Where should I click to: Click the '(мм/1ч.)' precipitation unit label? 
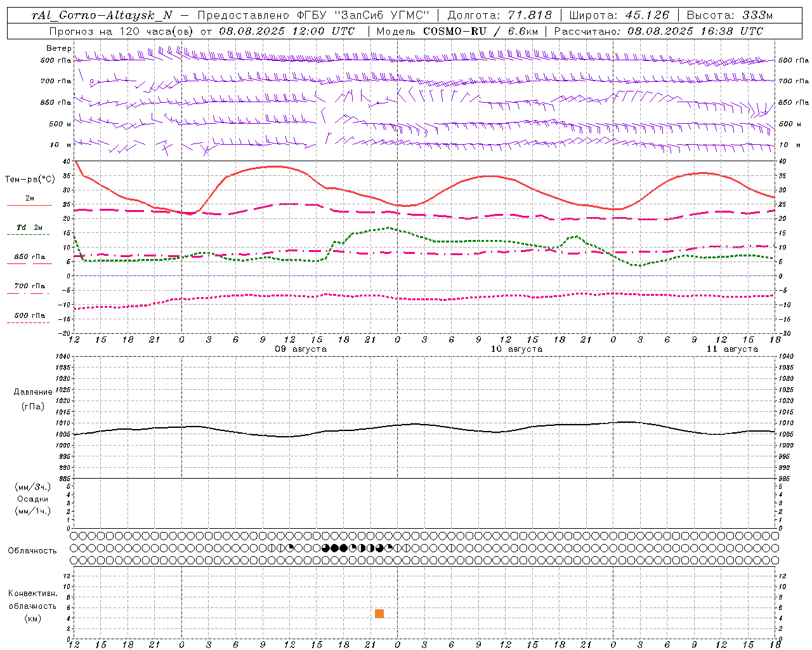click(x=33, y=511)
